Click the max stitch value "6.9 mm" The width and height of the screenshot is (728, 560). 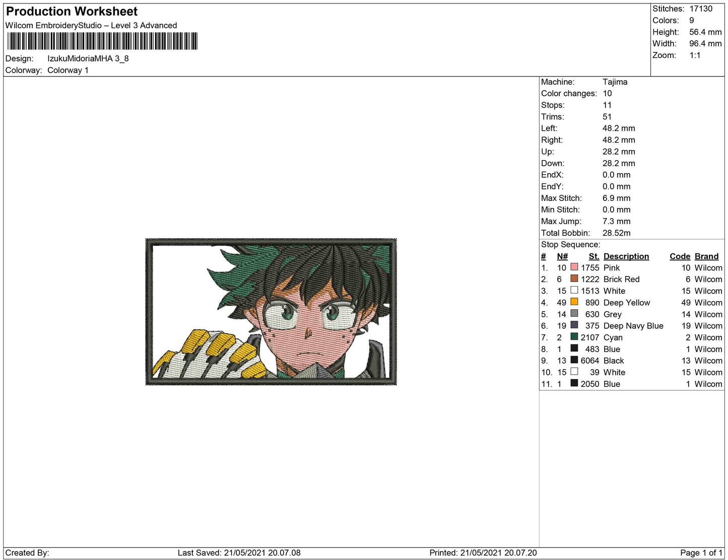(616, 198)
